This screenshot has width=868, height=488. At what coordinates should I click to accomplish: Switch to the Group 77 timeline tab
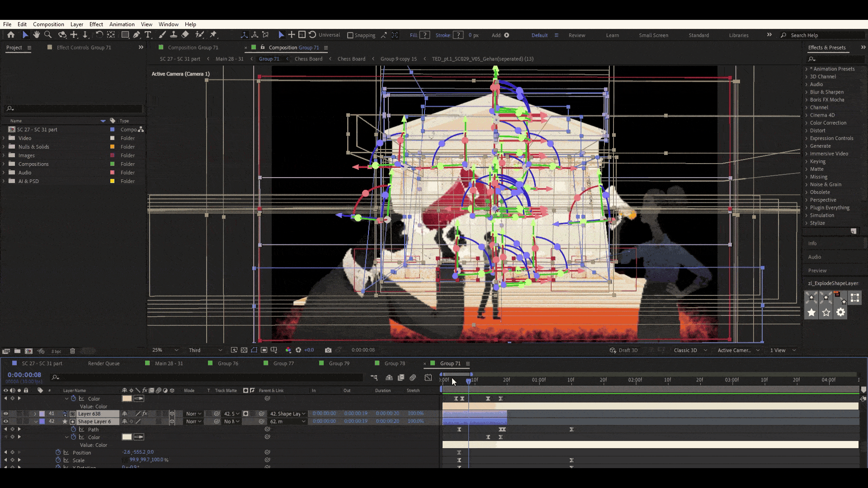283,363
